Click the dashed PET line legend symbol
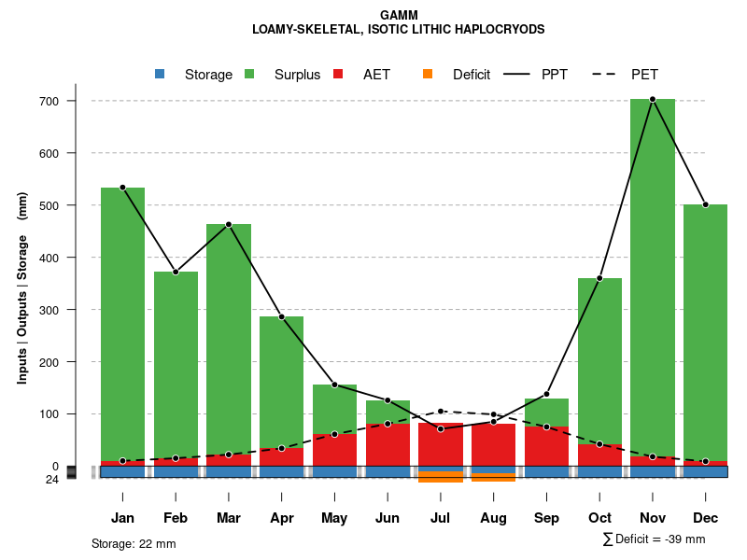Image resolution: width=747 pixels, height=560 pixels. (x=605, y=74)
